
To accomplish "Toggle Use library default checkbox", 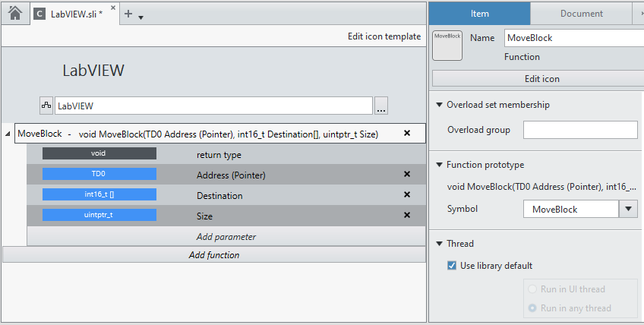I will tap(453, 266).
